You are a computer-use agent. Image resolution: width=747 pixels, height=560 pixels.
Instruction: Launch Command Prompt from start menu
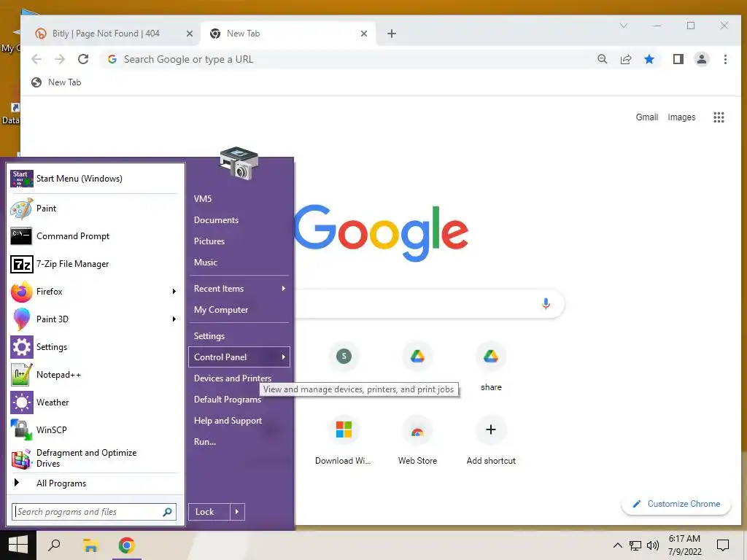point(94,236)
